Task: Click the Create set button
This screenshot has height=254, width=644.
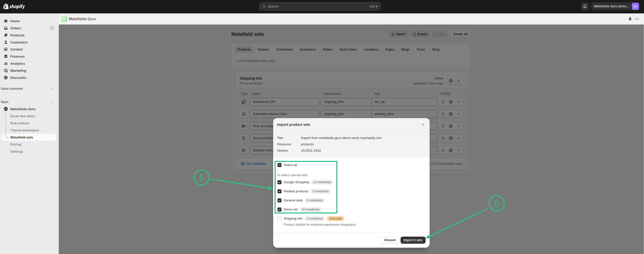Action: coord(460,34)
